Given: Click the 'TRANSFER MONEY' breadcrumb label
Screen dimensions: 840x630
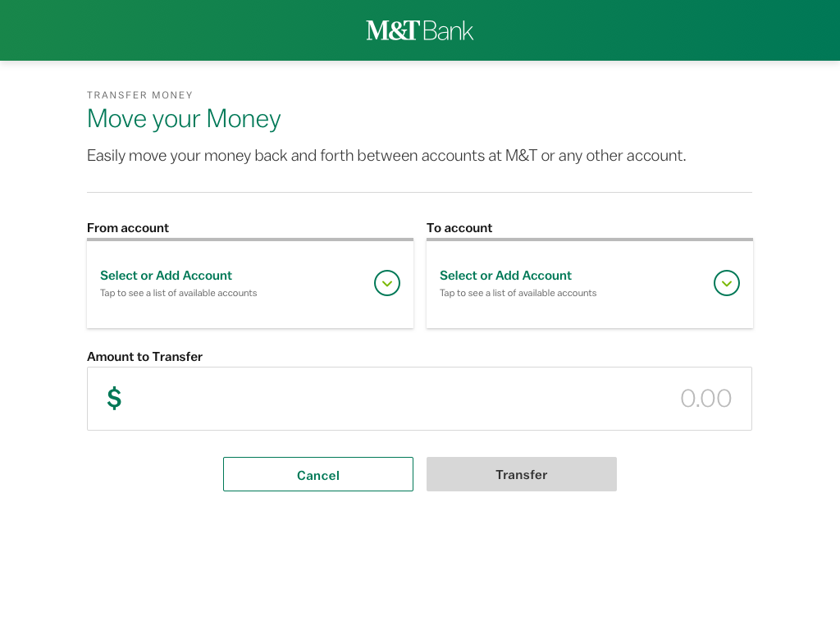Looking at the screenshot, I should point(140,95).
